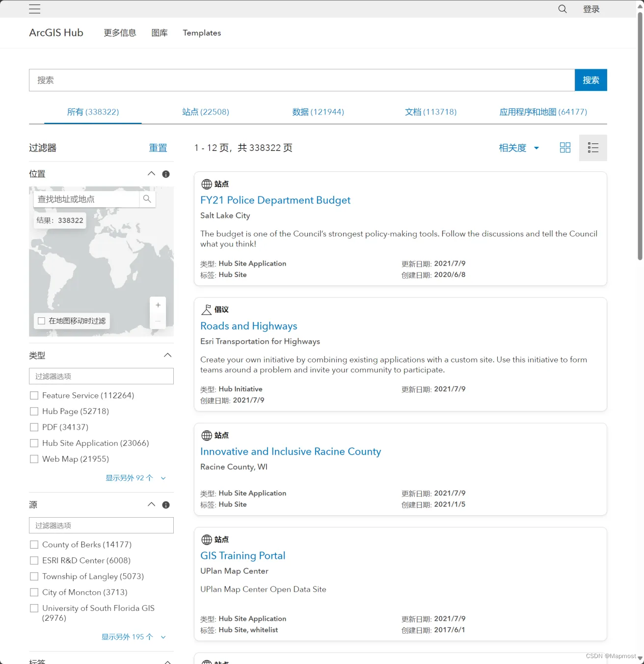644x664 pixels.
Task: Click the 结果: 338322 map label
Action: pos(60,221)
